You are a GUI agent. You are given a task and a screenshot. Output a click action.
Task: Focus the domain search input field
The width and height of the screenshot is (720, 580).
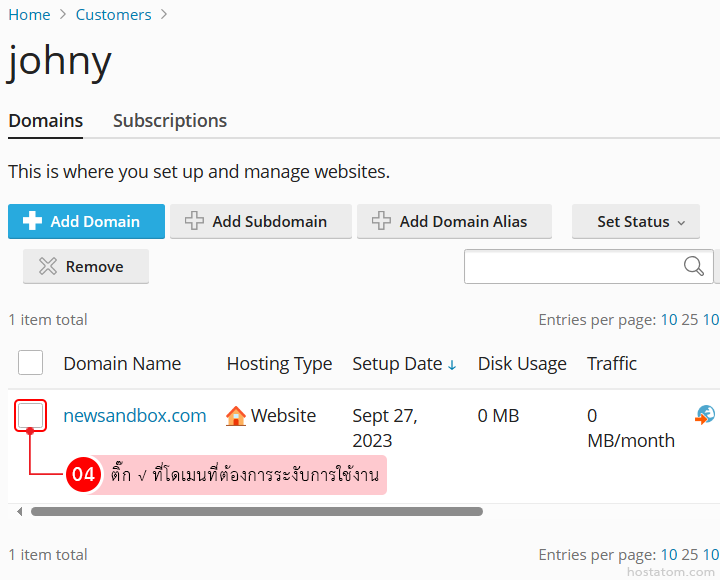coord(573,266)
